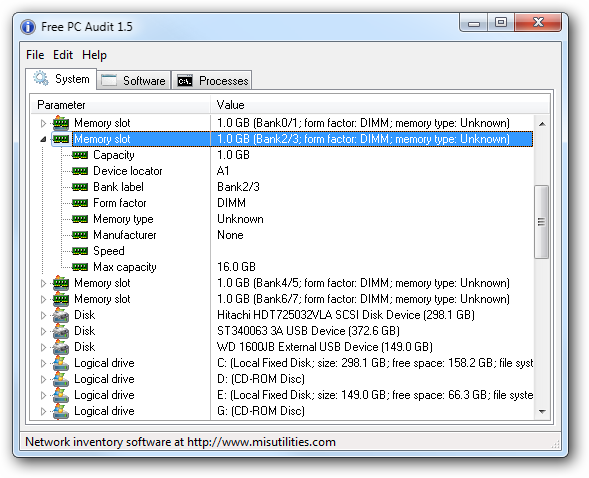The height and width of the screenshot is (478, 589).
Task: Switch to the Software tab
Action: [134, 81]
